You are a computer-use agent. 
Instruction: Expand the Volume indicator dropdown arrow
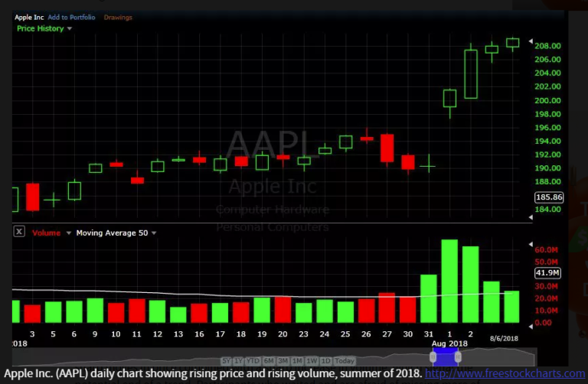tap(68, 233)
